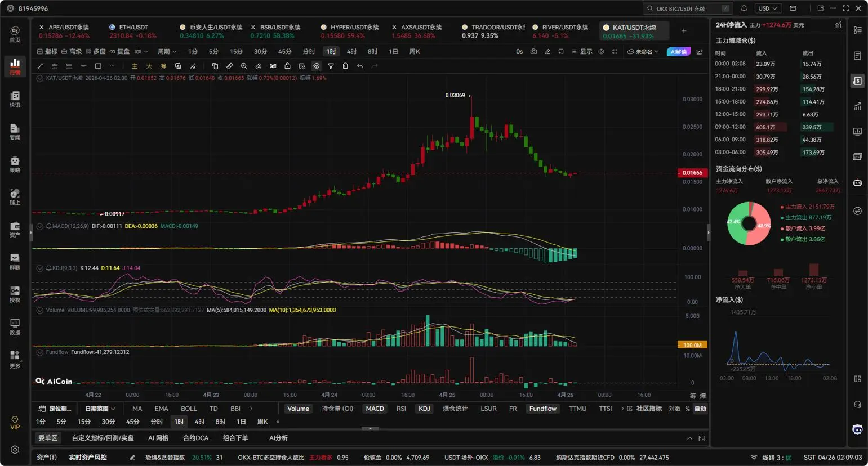Click the 100.0M volume axis label
Viewport: 868px width, 466px height.
pyautogui.click(x=692, y=345)
